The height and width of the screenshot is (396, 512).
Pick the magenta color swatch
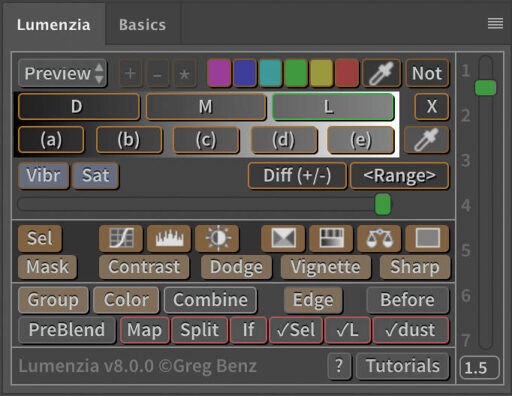click(x=219, y=73)
